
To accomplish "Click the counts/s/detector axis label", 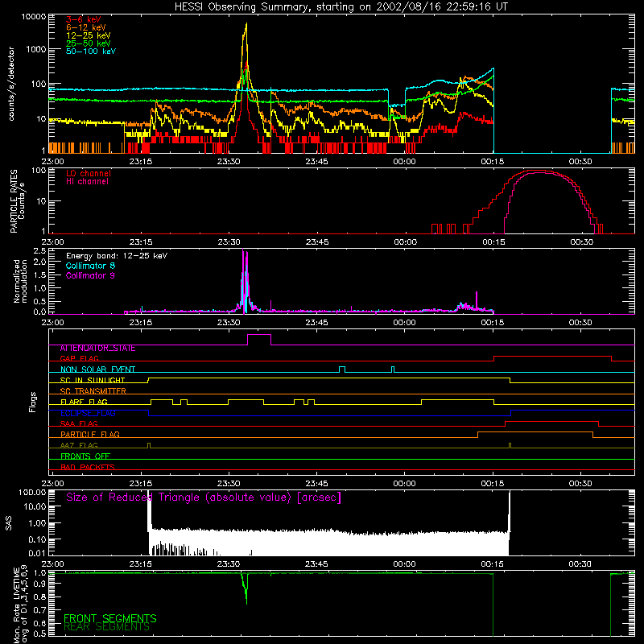I will click(x=11, y=84).
